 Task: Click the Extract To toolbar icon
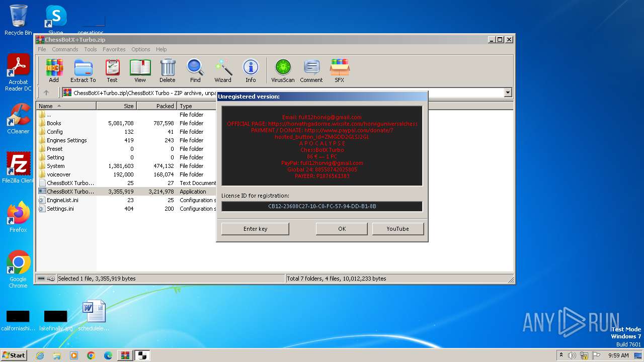pyautogui.click(x=83, y=71)
